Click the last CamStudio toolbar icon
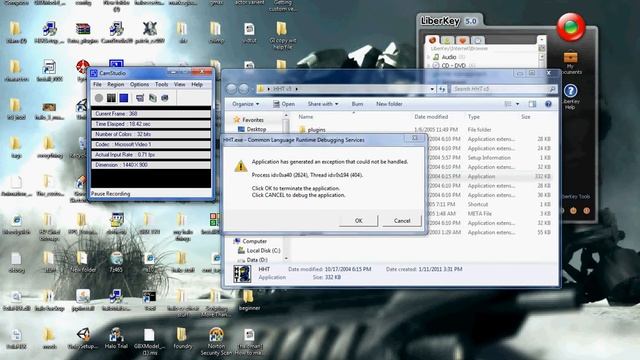The height and width of the screenshot is (360, 640). 164,98
